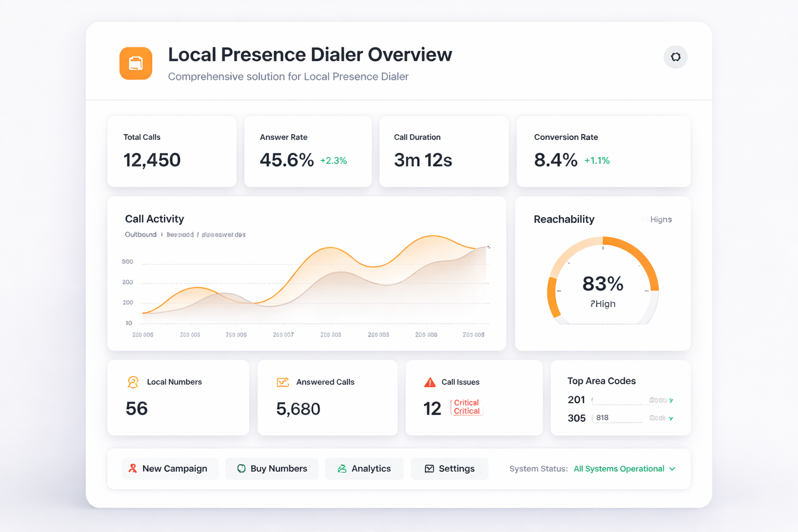Click the New Campaign icon

click(x=133, y=469)
